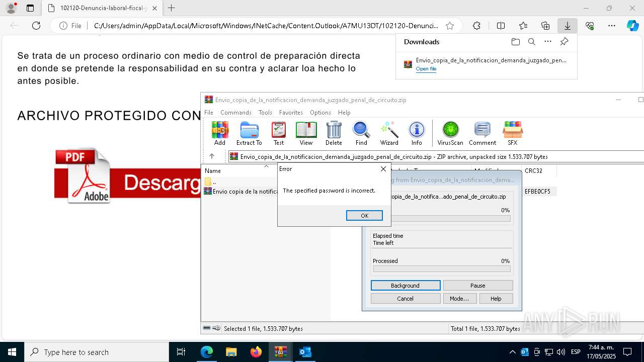Open a new Edge tab
644x362 pixels.
(171, 8)
